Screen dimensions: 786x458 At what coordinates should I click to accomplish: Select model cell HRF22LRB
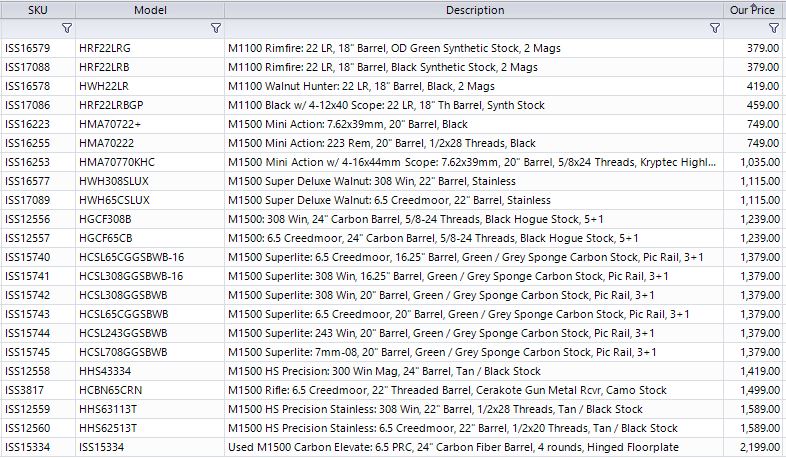tap(150, 67)
